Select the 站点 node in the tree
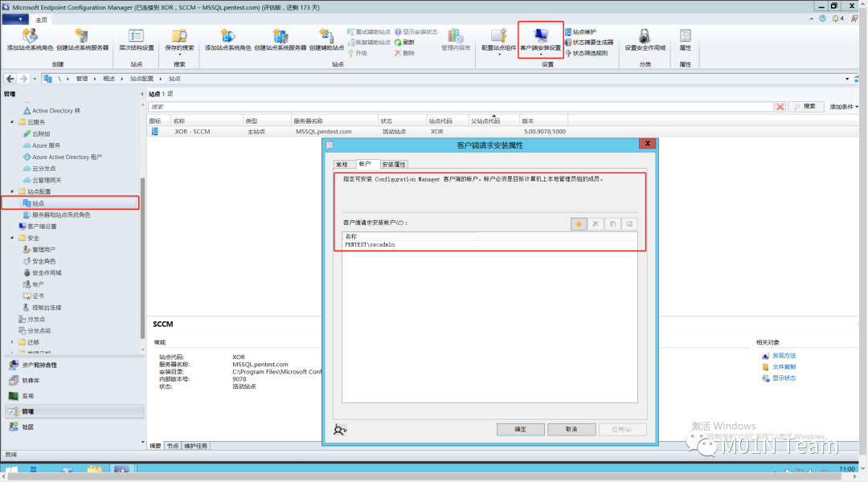Image resolution: width=868 pixels, height=482 pixels. 33,203
